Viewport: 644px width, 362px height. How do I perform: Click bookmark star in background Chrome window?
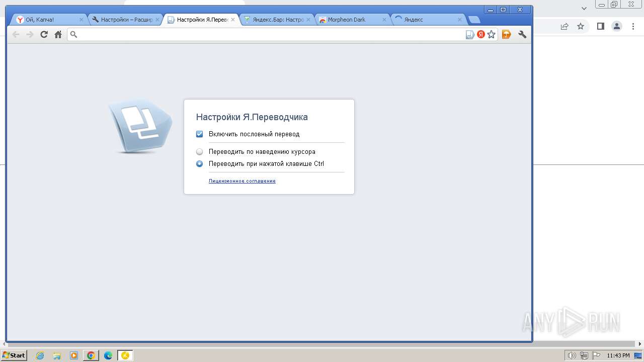tap(581, 26)
